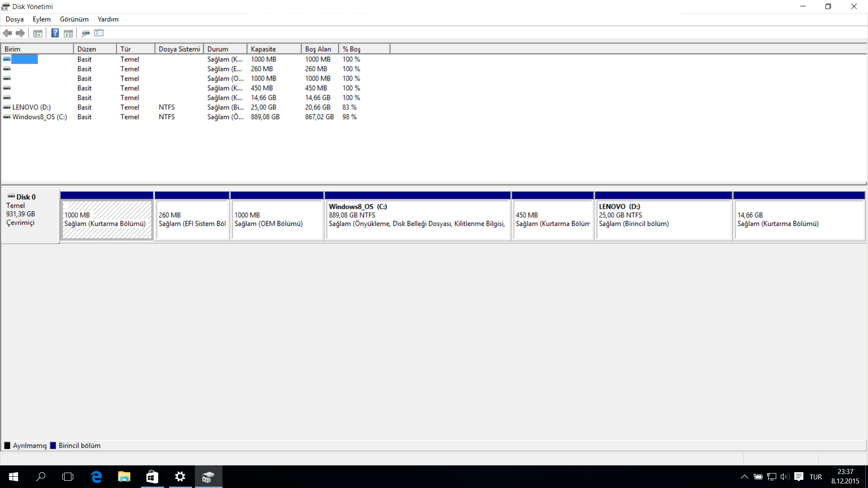The height and width of the screenshot is (488, 868).
Task: Click Show/Hide Action Pane toolbar icon
Action: [68, 33]
